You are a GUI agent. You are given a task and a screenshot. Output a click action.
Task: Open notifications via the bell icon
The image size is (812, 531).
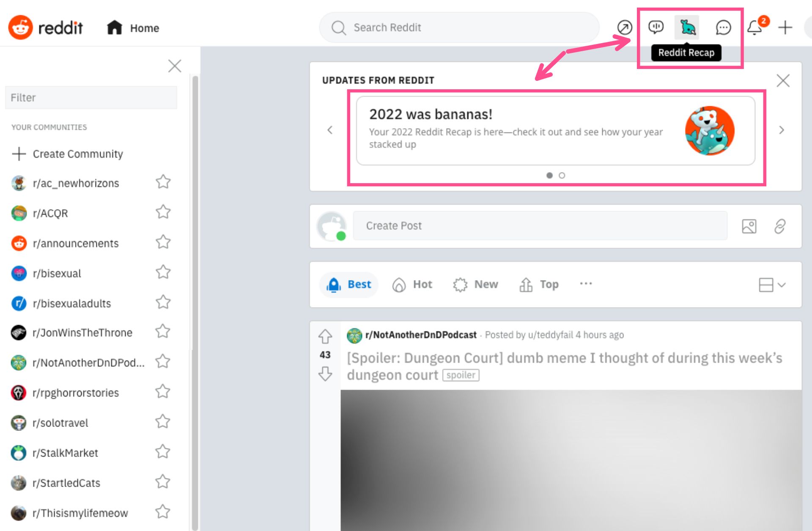pos(755,27)
